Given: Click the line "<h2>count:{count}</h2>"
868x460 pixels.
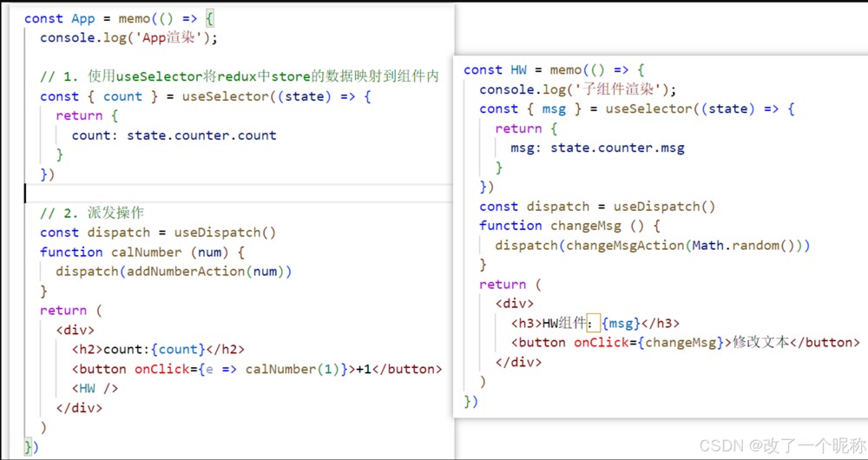Looking at the screenshot, I should 158,350.
